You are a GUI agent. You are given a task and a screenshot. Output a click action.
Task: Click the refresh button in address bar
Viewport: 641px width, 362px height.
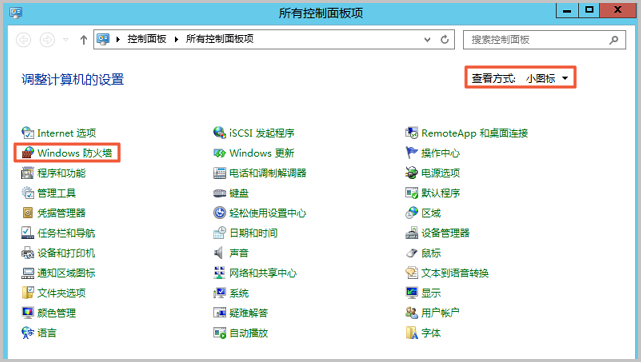pyautogui.click(x=445, y=40)
